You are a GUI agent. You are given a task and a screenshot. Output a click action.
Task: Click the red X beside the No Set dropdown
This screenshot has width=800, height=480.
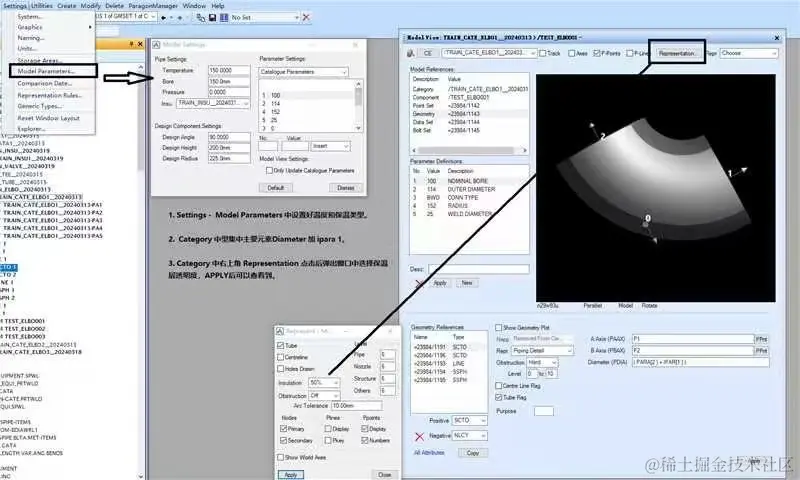pos(306,17)
